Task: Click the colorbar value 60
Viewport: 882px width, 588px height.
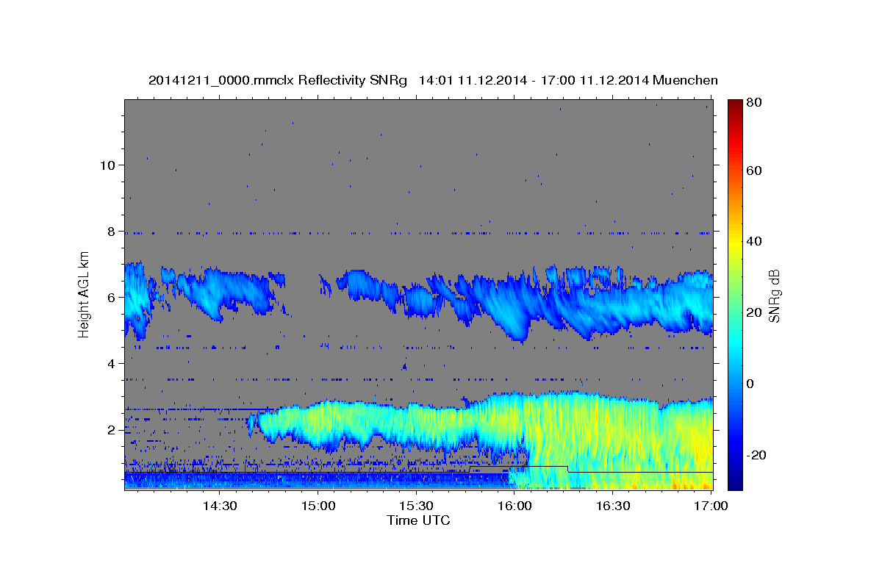Action: point(753,171)
